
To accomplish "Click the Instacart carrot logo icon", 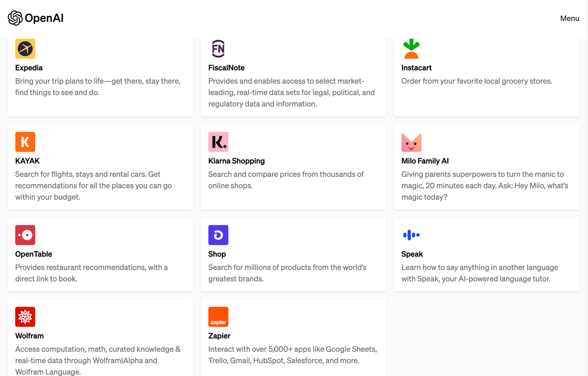I will [x=411, y=49].
